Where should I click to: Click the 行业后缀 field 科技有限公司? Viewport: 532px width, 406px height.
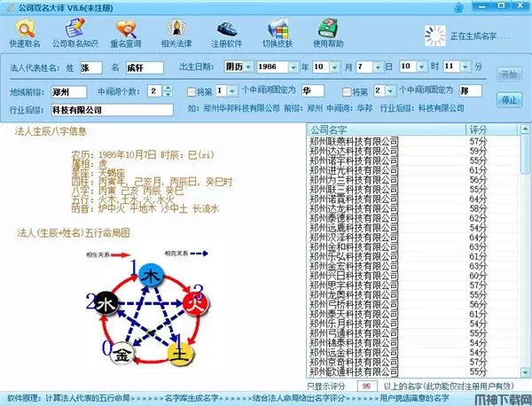tap(113, 110)
